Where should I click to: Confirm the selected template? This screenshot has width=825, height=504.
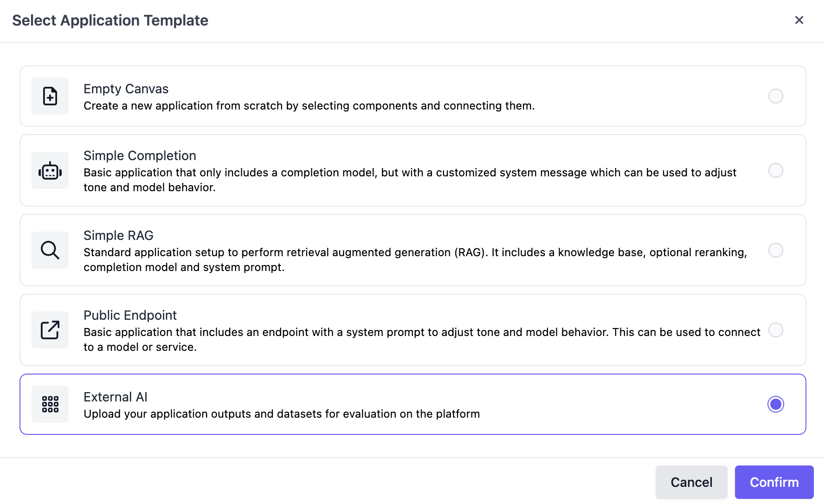(x=774, y=482)
